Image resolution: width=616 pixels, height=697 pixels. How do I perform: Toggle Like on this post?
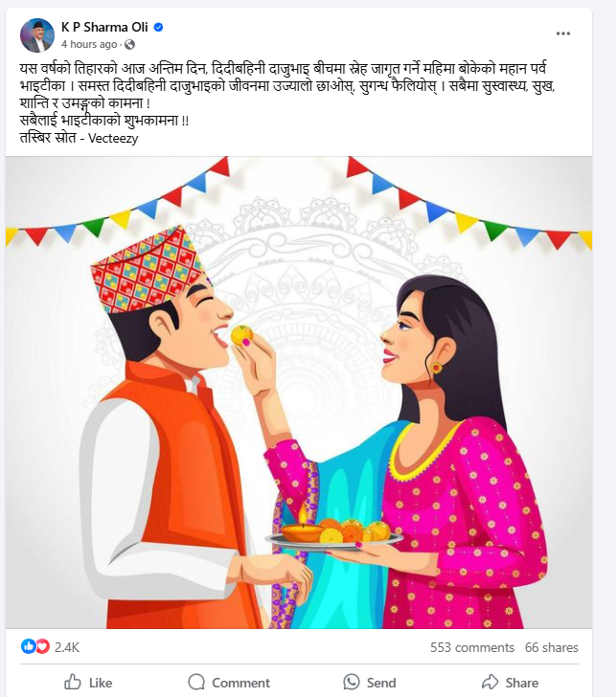pyautogui.click(x=88, y=682)
